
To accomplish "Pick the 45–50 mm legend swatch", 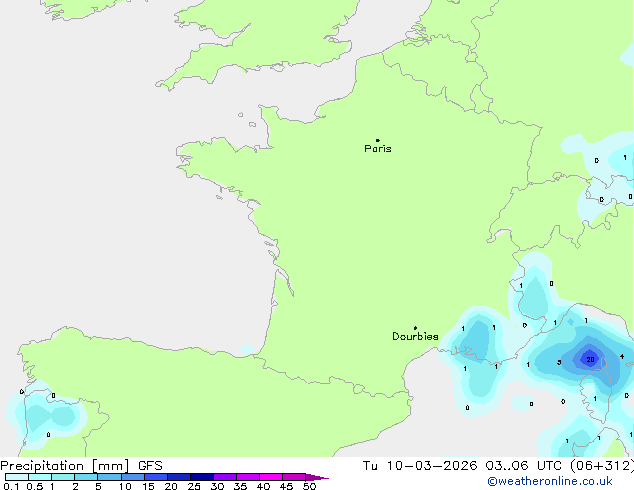I will tap(294, 477).
